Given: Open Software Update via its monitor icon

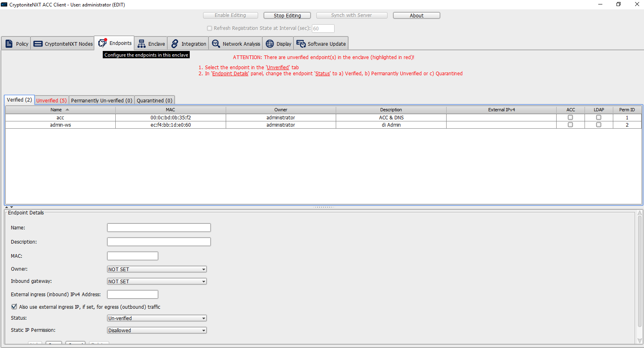Looking at the screenshot, I should 301,44.
